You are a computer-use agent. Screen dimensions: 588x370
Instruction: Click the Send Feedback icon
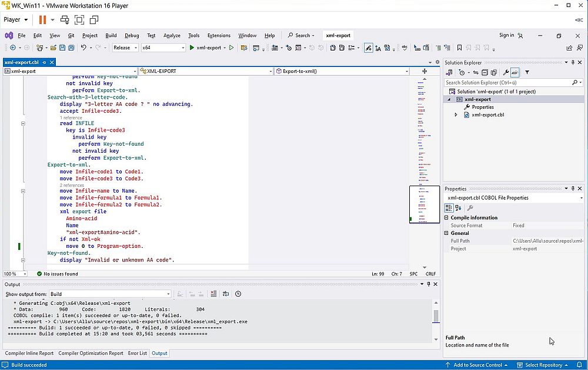coord(580,48)
